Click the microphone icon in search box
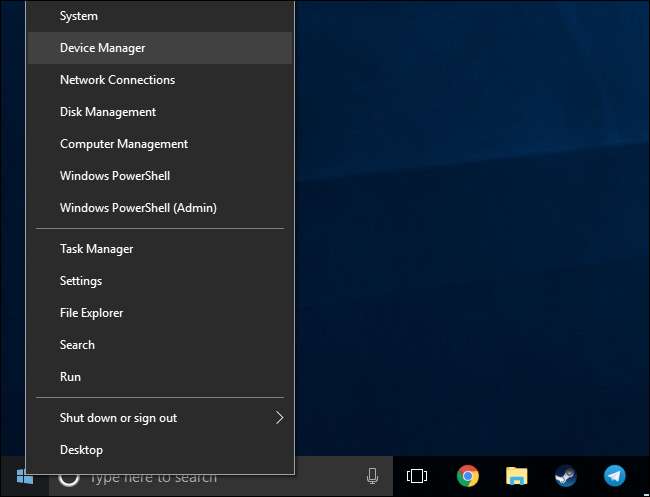Image resolution: width=650 pixels, height=497 pixels. pos(372,477)
